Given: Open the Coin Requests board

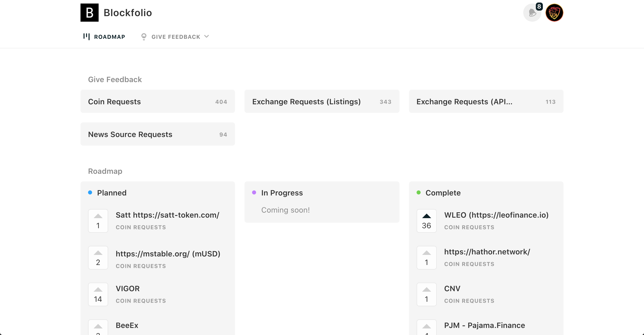Looking at the screenshot, I should [158, 101].
